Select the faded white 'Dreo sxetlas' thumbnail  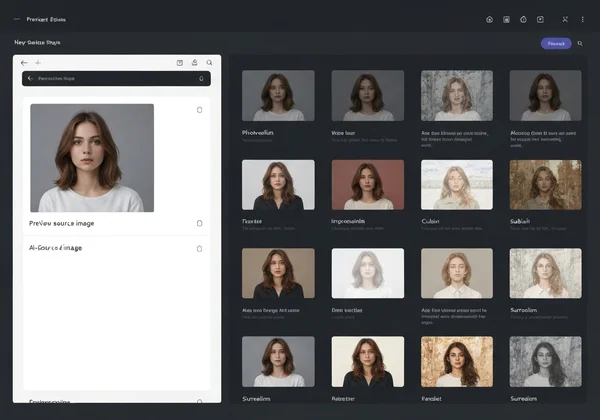[x=368, y=273]
